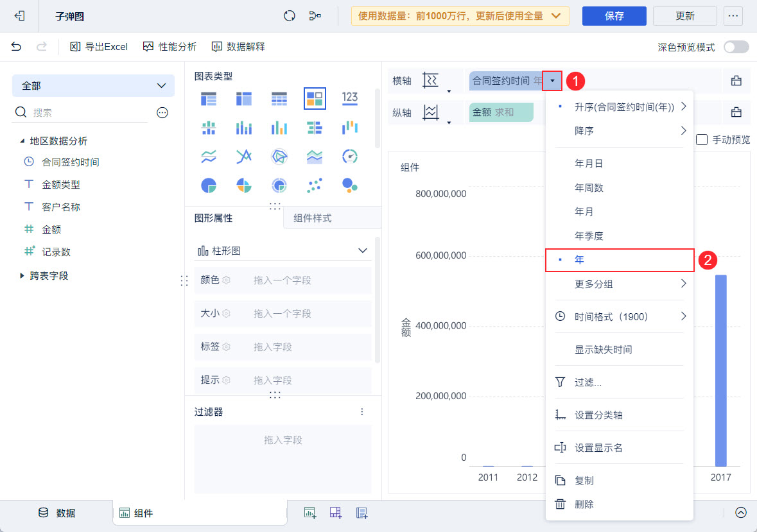Click the gear icon next to 颜色

pos(227,280)
